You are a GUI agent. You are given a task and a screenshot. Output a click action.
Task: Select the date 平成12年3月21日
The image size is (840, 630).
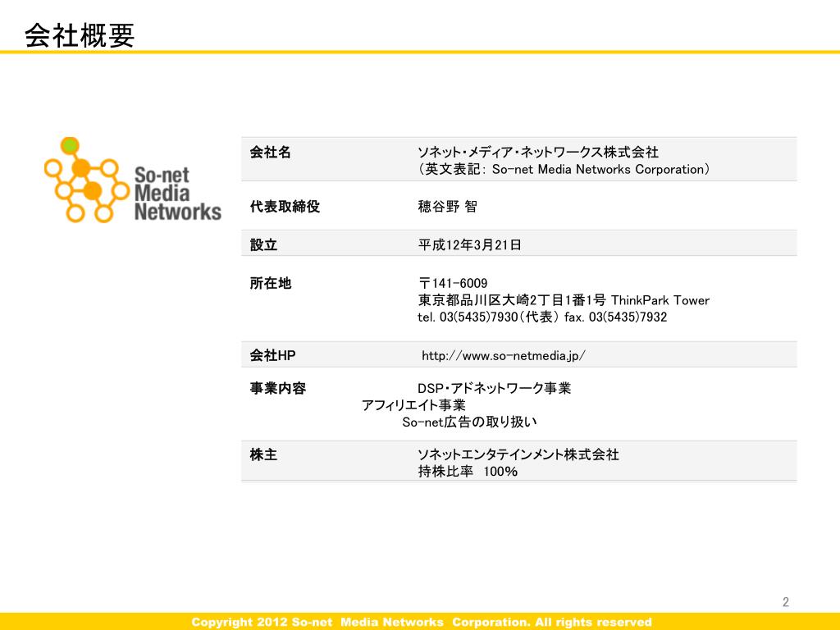pos(469,244)
